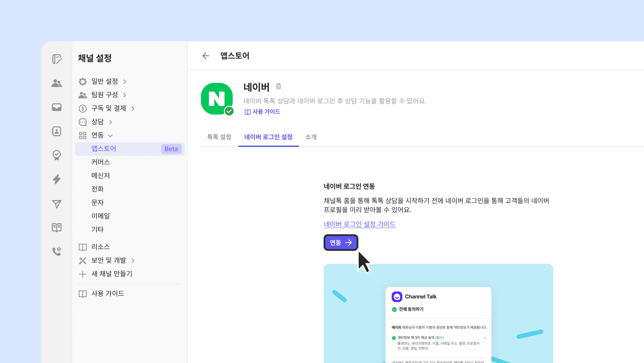Open the 소개 tab
Screen dimensions: 644x363
coord(311,137)
